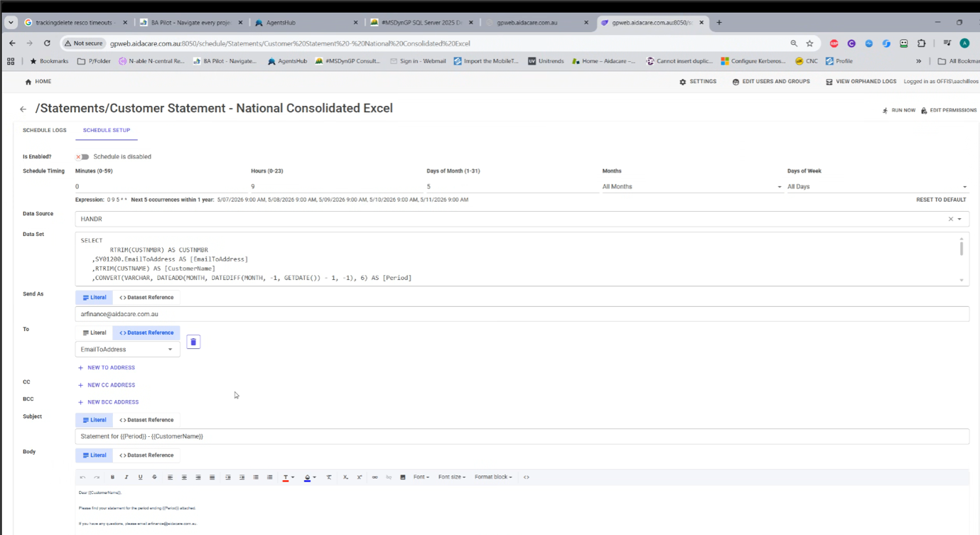Open text color dropdown arrow
The image size is (980, 535).
[293, 477]
